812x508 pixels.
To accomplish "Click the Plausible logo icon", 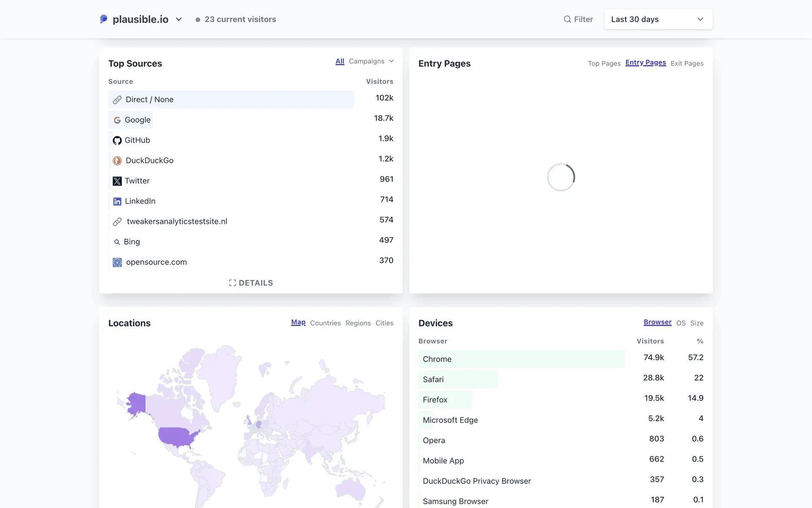I will [104, 19].
